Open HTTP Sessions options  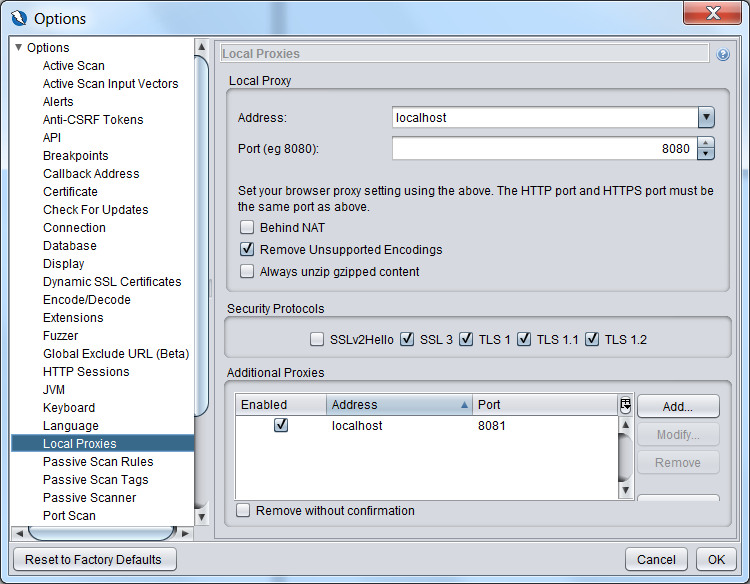[x=86, y=372]
